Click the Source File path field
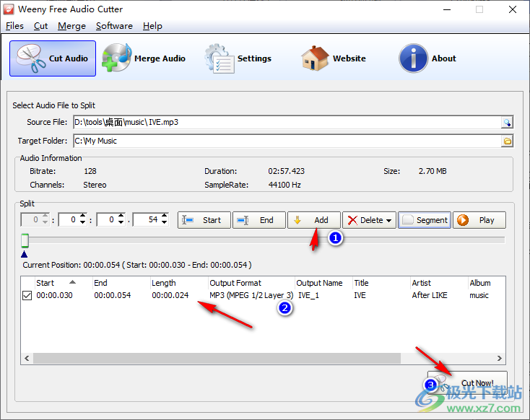The image size is (530, 420). click(286, 123)
